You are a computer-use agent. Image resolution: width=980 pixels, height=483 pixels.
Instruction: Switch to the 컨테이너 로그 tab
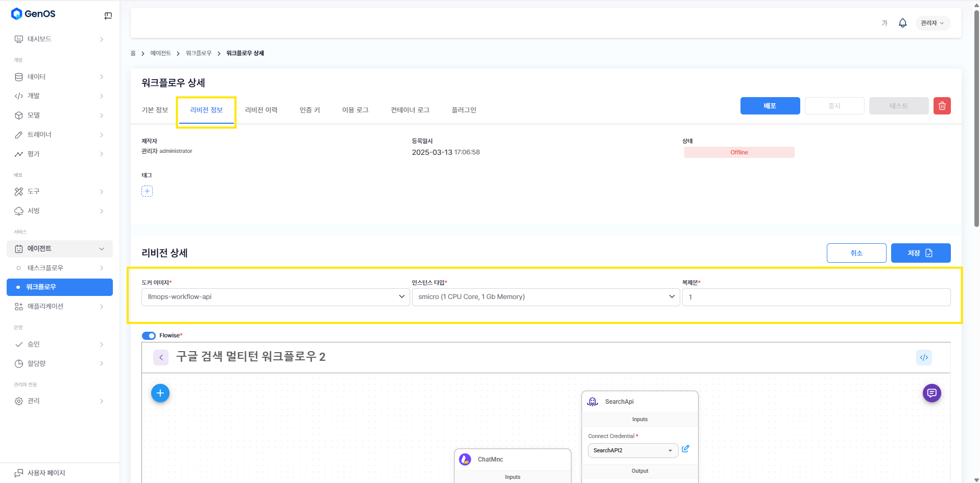[410, 110]
